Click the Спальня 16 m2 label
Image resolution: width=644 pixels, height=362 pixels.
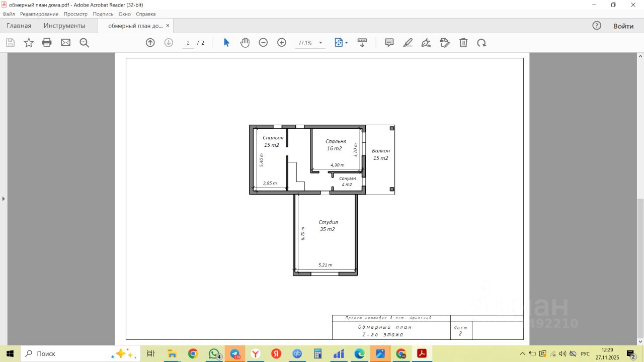tap(335, 145)
